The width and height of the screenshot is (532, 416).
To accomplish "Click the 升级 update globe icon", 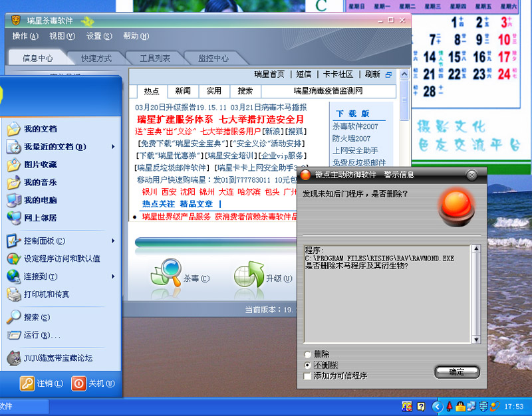I will click(x=249, y=274).
